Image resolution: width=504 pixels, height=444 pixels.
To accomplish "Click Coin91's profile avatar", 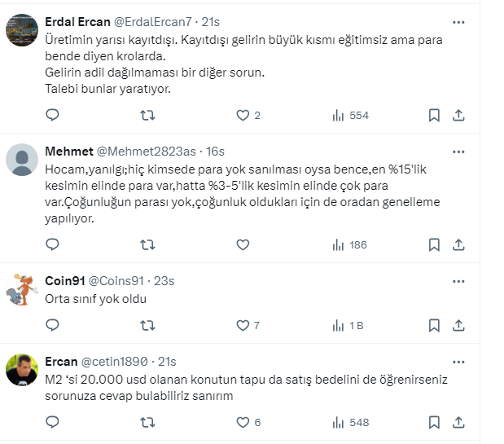I will [22, 290].
